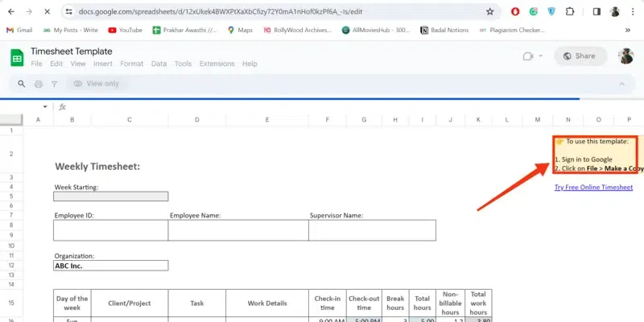The height and width of the screenshot is (322, 644).
Task: Bookmark this page with the star icon
Action: click(x=489, y=12)
